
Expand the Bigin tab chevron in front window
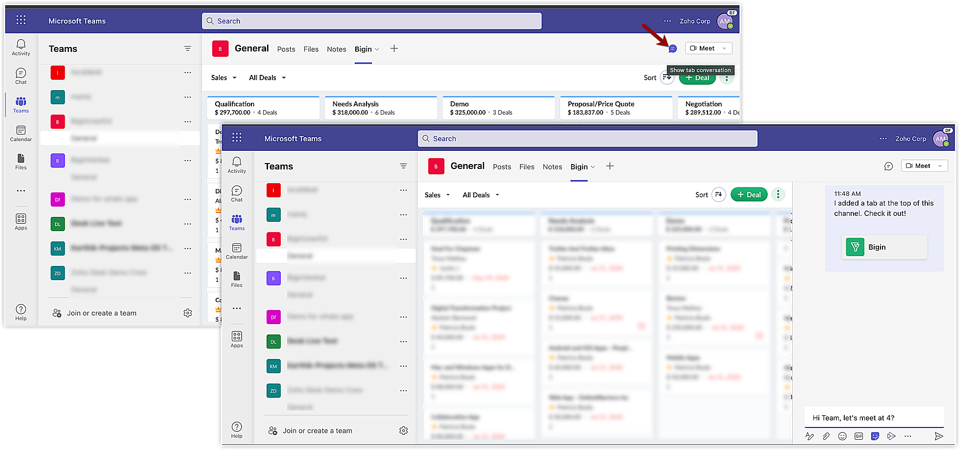point(592,167)
